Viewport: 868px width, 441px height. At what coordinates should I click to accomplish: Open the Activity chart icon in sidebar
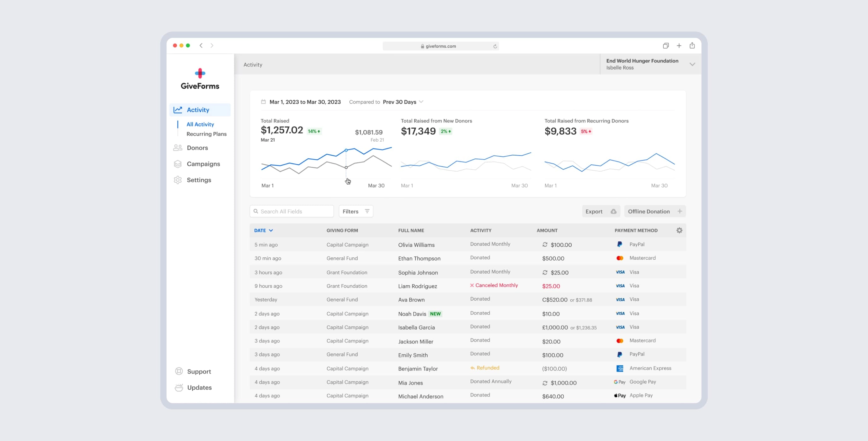coord(178,109)
